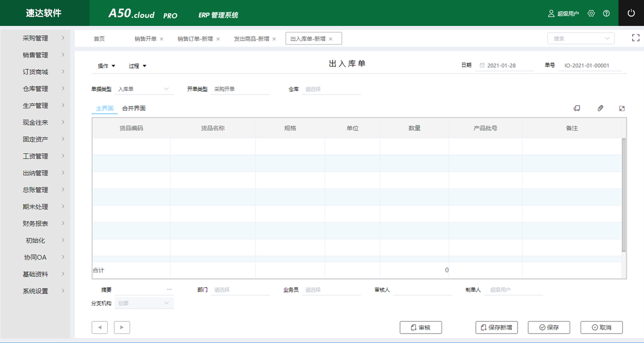Open the 操作 dropdown menu
The image size is (644, 343).
(106, 66)
